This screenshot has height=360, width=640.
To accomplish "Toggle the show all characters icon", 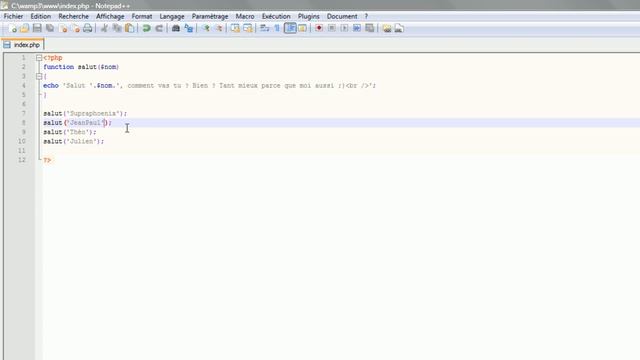I will (x=277, y=28).
